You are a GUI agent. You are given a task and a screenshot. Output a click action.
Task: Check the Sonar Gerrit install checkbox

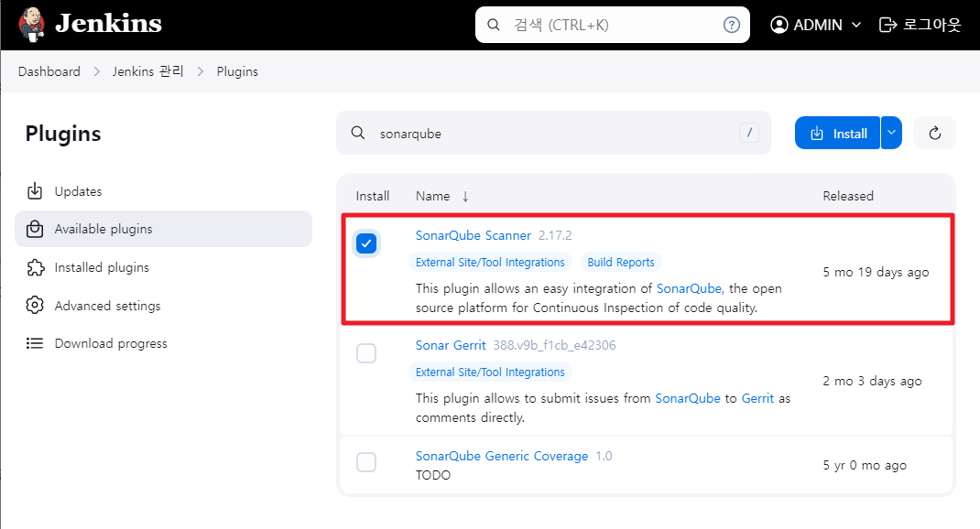coord(366,353)
